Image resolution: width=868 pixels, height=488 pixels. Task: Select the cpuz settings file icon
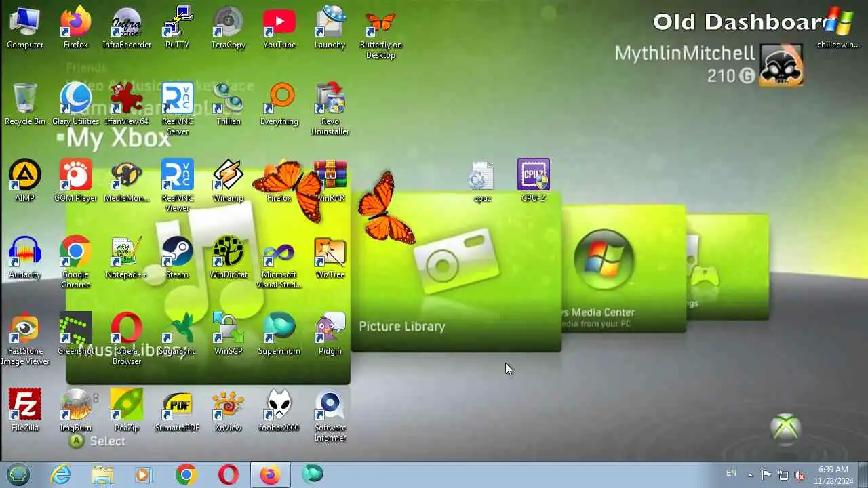click(x=482, y=181)
